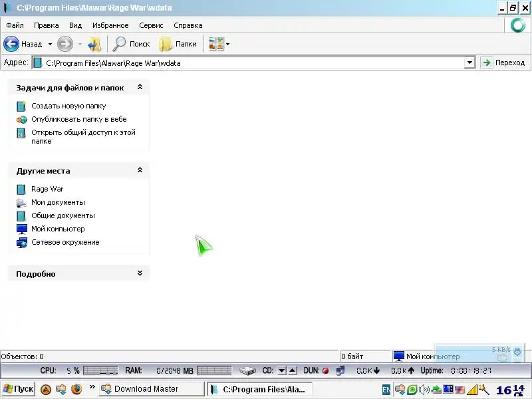Image resolution: width=532 pixels, height=399 pixels.
Task: Click the Пуск start button
Action: pos(18,389)
